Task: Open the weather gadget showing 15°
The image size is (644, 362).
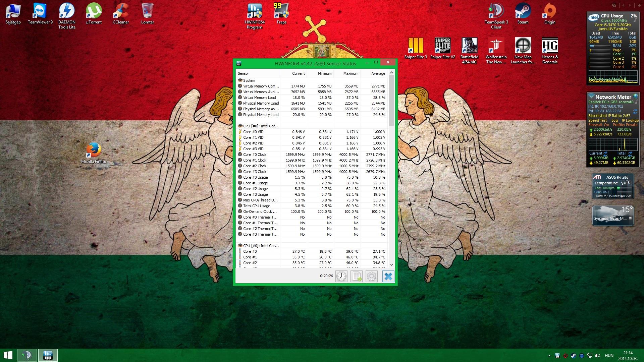Action: coord(613,215)
